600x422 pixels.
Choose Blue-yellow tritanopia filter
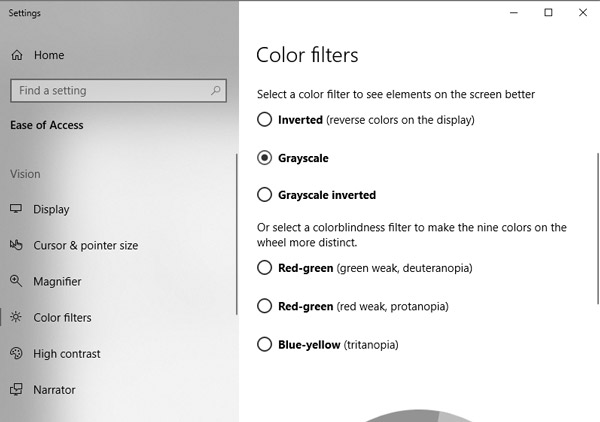265,345
